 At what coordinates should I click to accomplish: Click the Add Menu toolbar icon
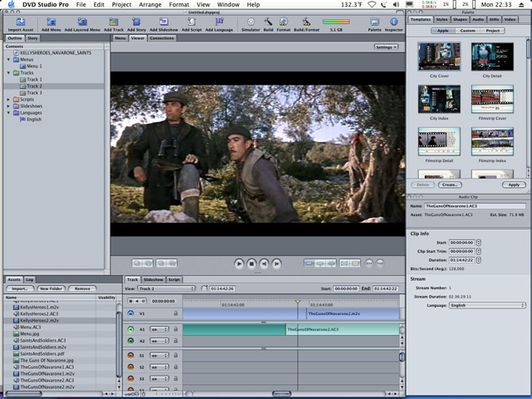point(52,22)
